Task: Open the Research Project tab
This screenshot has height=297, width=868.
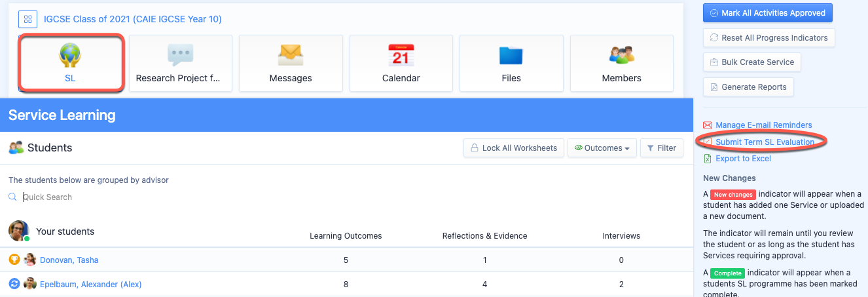Action: (181, 63)
